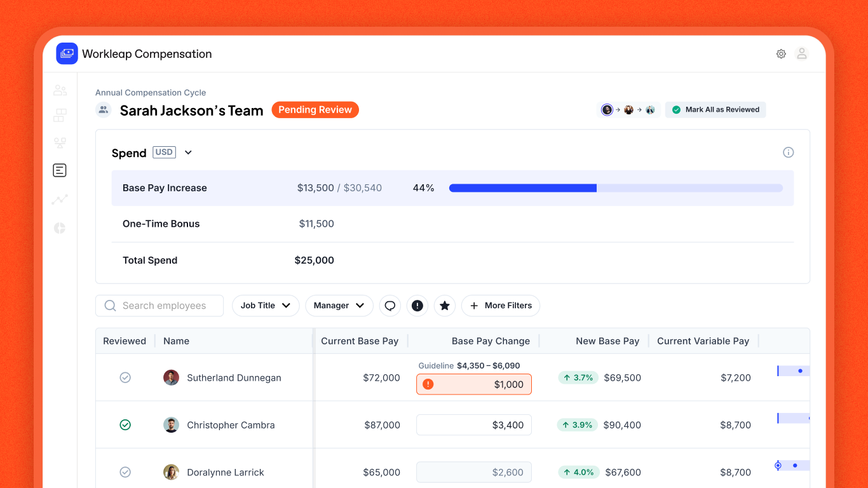The height and width of the screenshot is (488, 868).
Task: Show Spend info tooltip icon
Action: [789, 152]
